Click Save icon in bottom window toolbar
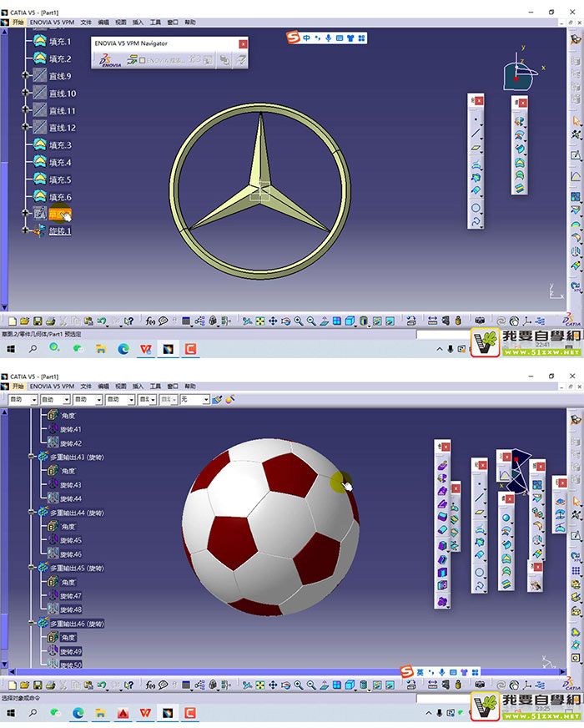Screen dimensions: 584x728 click(38, 685)
